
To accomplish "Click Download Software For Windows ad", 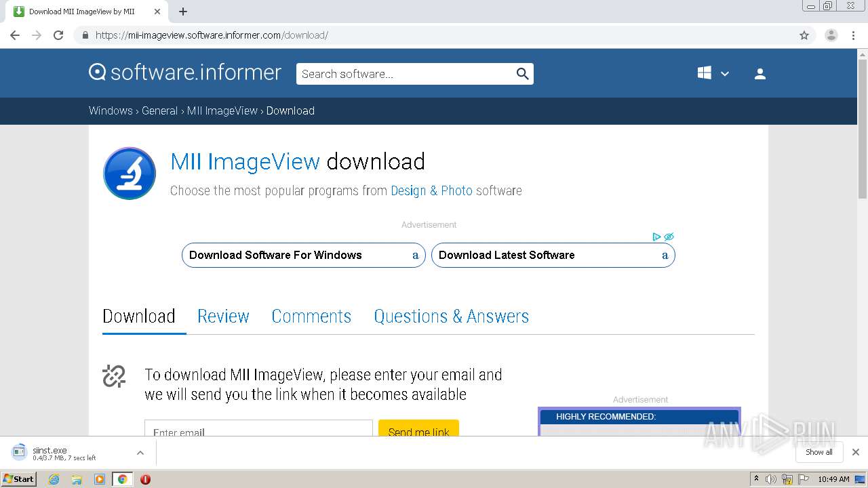I will click(x=303, y=255).
